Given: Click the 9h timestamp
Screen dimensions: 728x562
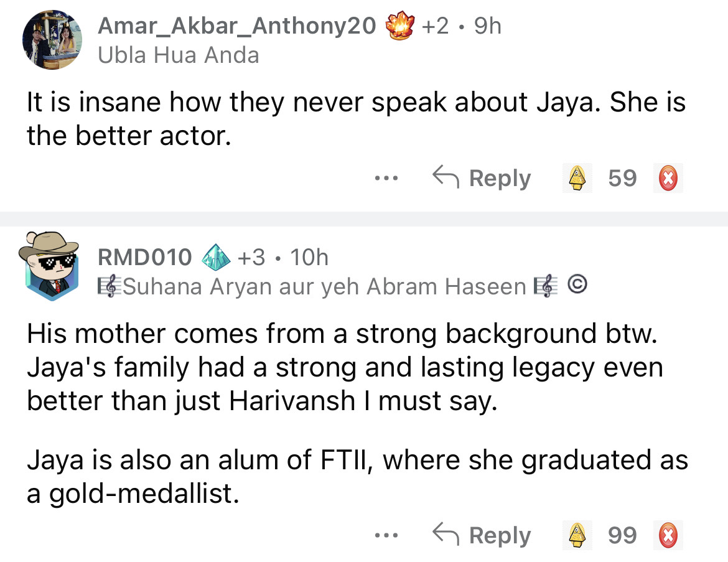Looking at the screenshot, I should tap(487, 26).
